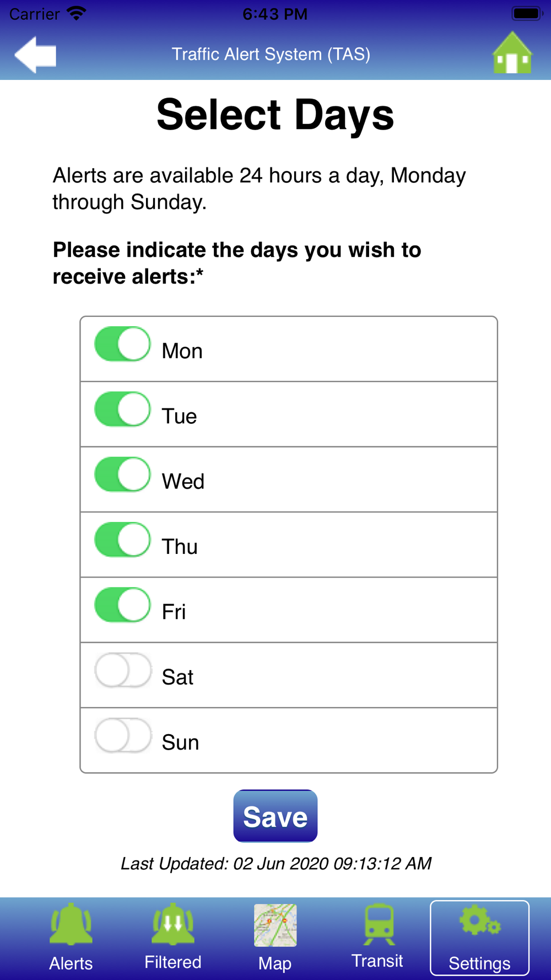Disable the Wed alerts switch

[122, 474]
